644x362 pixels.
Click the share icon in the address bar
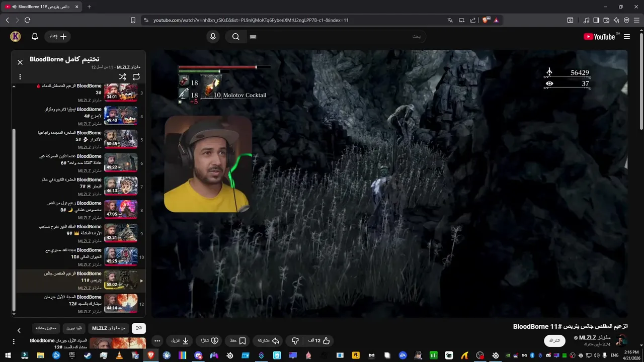coord(473,20)
